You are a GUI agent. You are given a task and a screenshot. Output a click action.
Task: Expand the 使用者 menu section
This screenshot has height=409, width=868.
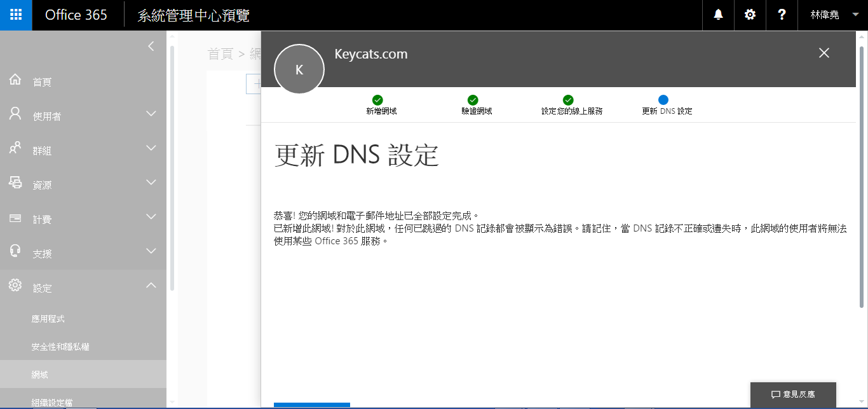tap(151, 114)
